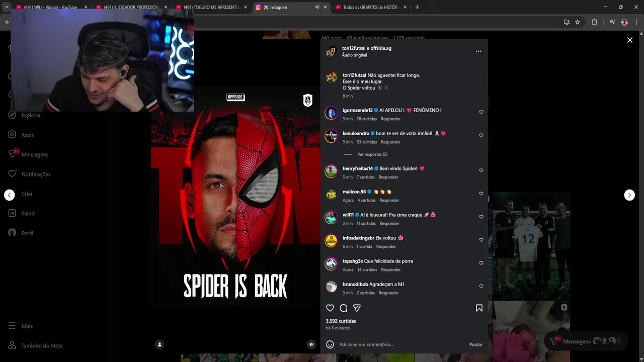Switch to TOGURO ME APRESENTOU tab
The image size is (644, 362).
(211, 7)
